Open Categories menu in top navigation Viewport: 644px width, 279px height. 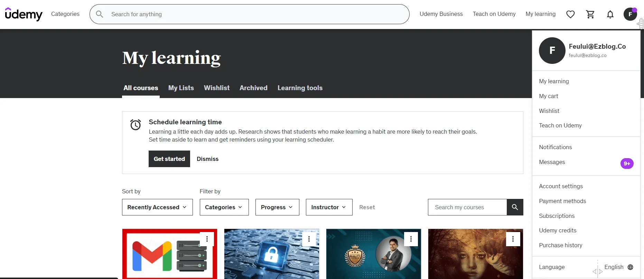coord(65,14)
